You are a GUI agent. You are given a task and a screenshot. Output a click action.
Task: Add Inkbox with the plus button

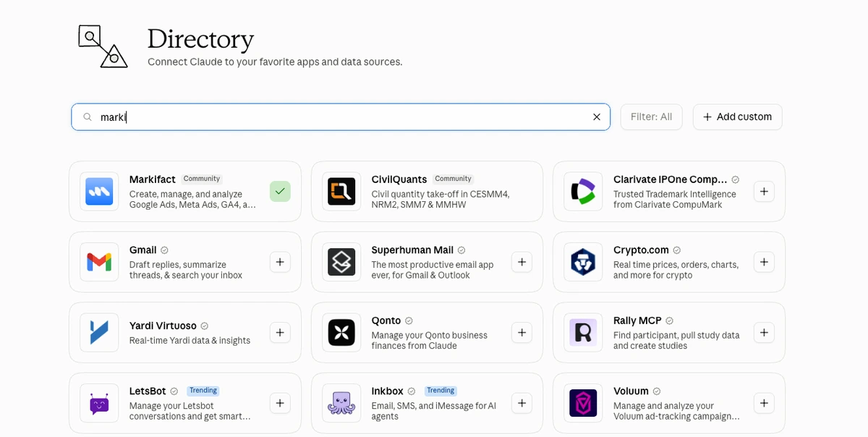(x=522, y=403)
